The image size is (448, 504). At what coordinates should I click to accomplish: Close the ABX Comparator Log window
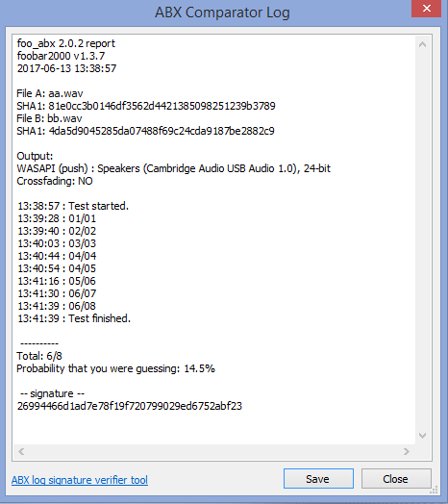(x=427, y=9)
